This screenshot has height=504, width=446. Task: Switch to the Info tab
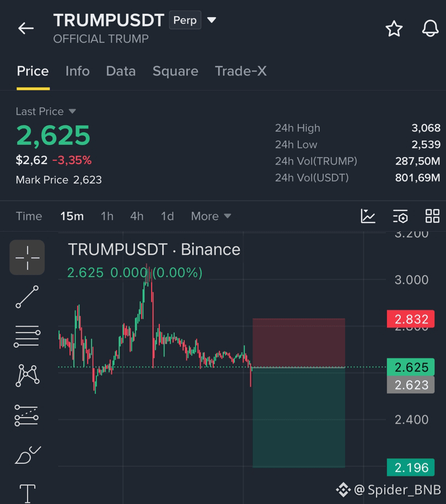(x=78, y=71)
